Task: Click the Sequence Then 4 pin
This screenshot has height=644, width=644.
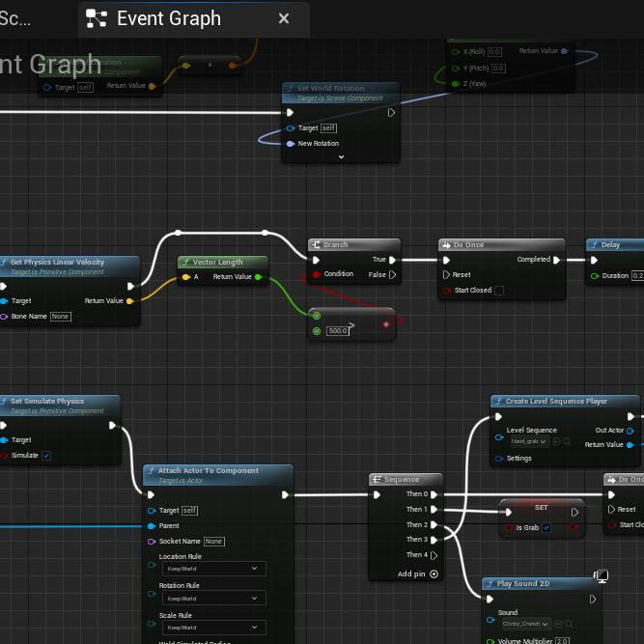Action: point(434,555)
